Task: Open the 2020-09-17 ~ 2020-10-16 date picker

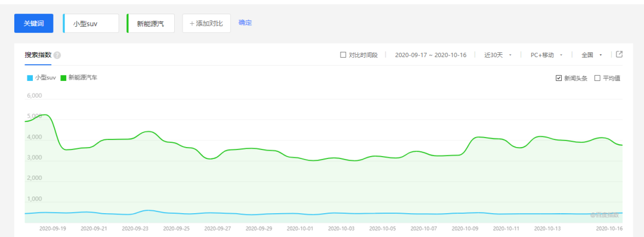Action: click(x=431, y=55)
